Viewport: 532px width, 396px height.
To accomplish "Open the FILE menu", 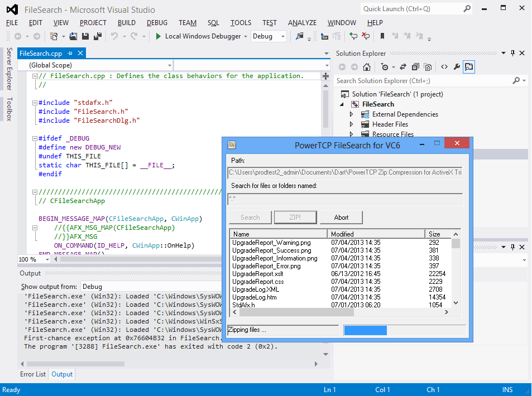I will click(x=12, y=23).
